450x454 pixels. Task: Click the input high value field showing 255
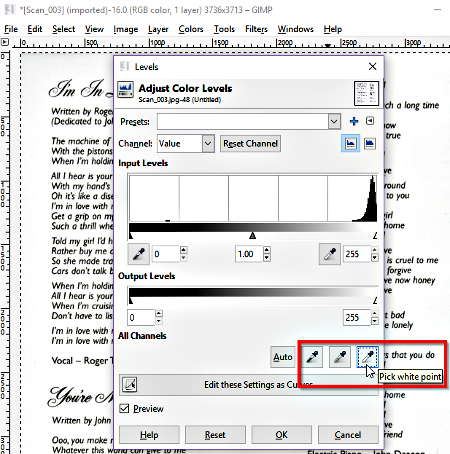(357, 254)
